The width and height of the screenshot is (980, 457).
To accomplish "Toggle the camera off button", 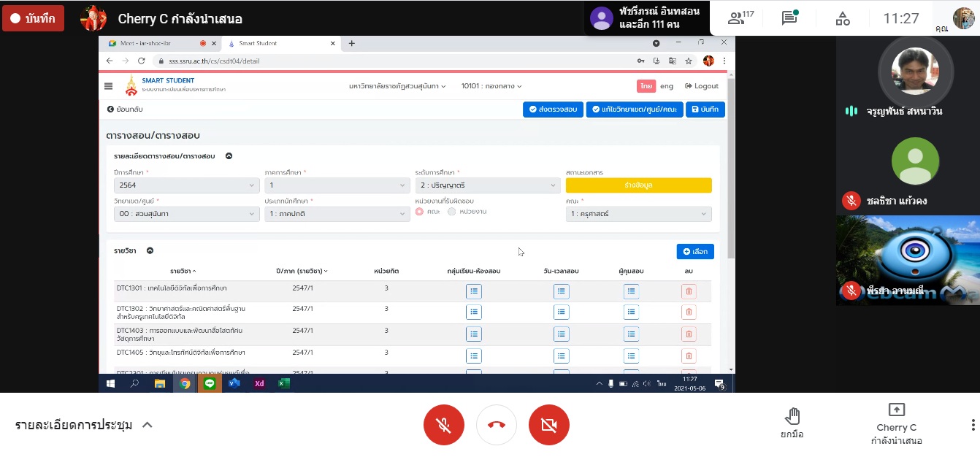I will pyautogui.click(x=549, y=425).
